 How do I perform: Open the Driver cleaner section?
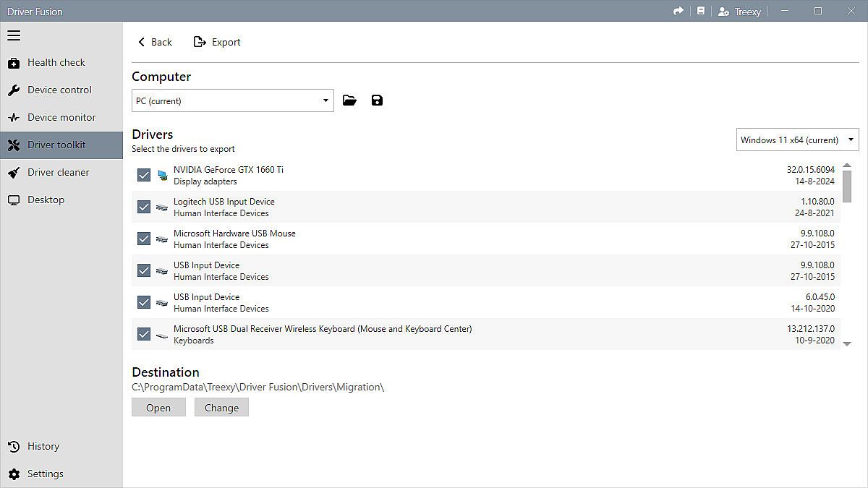click(58, 172)
